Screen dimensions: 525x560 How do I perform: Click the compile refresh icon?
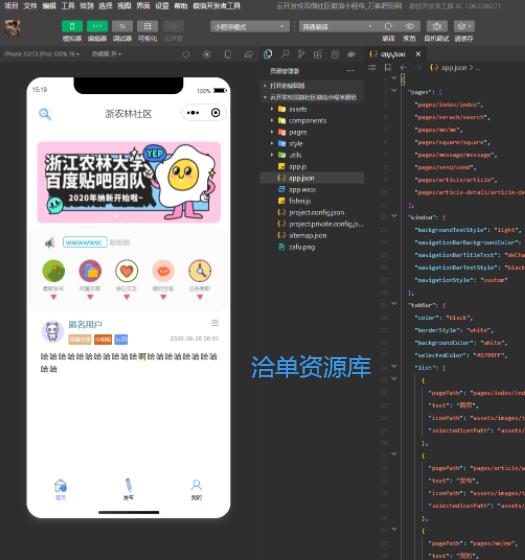(x=388, y=26)
